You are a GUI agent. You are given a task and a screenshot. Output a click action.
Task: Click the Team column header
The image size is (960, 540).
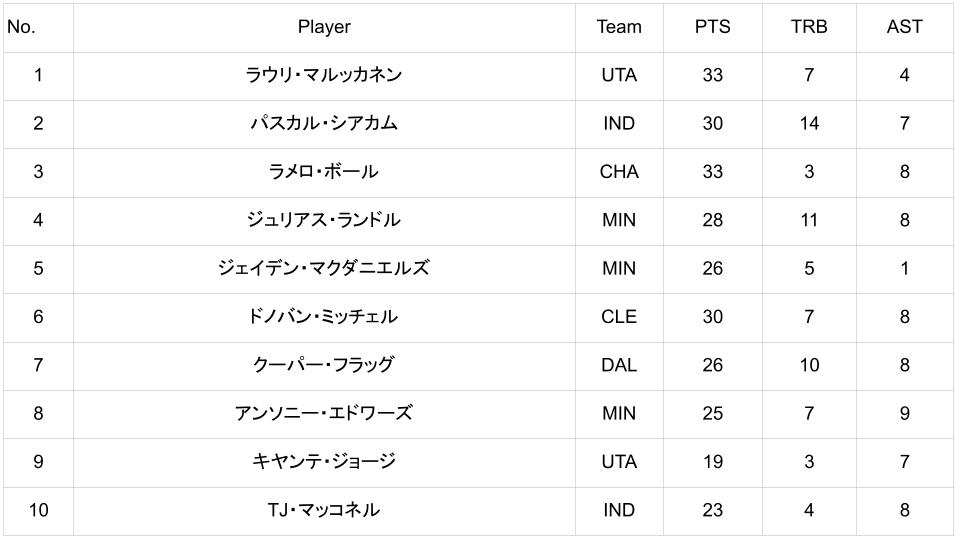click(x=619, y=27)
